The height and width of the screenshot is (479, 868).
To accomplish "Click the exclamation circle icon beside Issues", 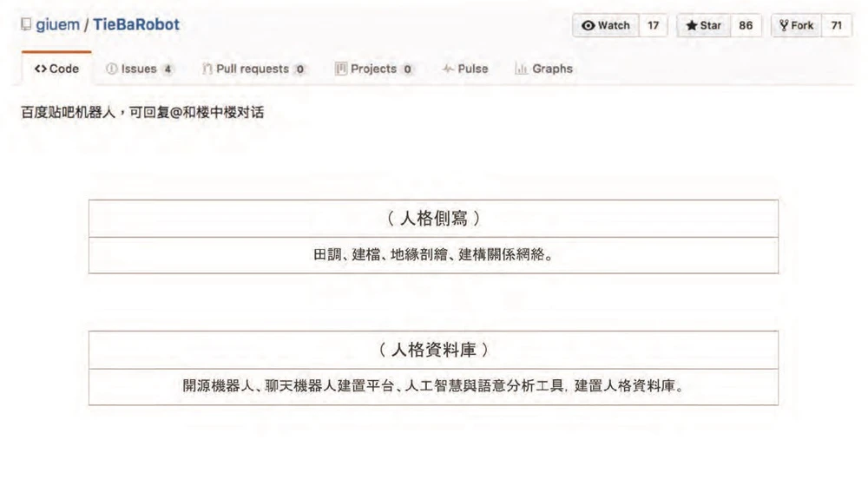I will coord(111,69).
